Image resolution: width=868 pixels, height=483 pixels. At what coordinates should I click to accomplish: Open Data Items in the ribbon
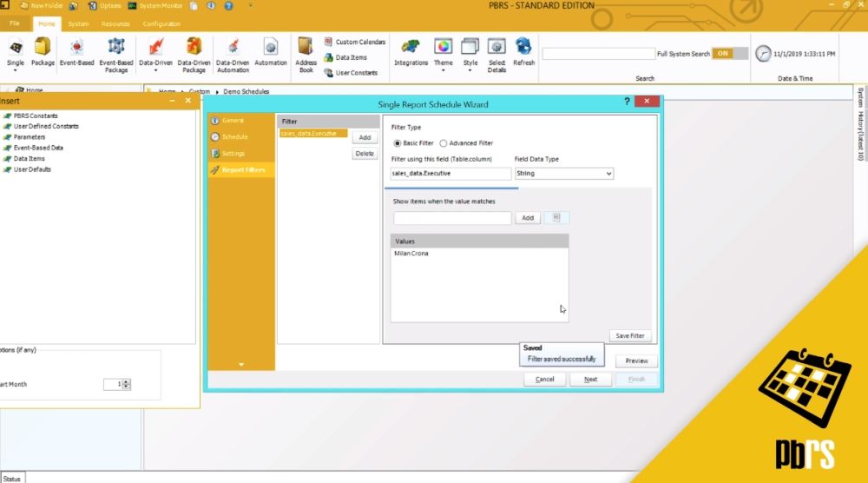point(345,57)
